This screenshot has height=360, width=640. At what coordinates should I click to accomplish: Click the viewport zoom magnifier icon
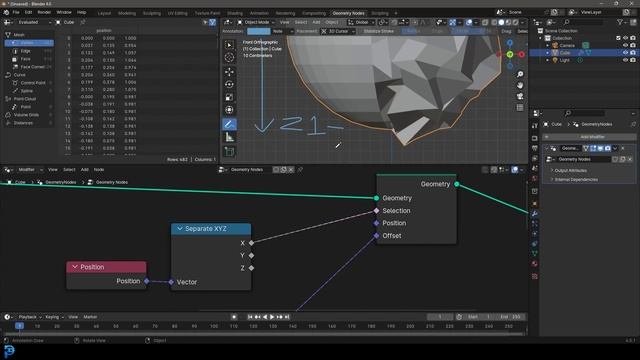pos(520,74)
